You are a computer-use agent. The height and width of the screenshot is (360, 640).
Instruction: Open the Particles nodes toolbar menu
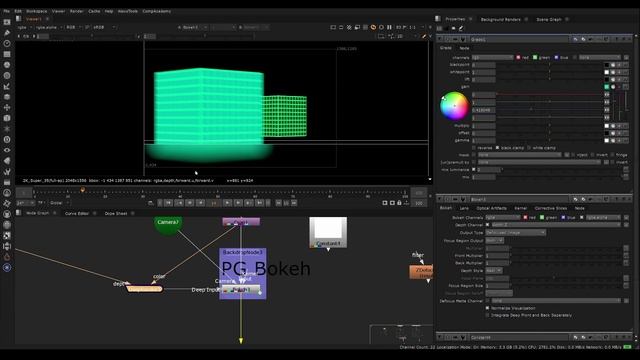(x=7, y=129)
